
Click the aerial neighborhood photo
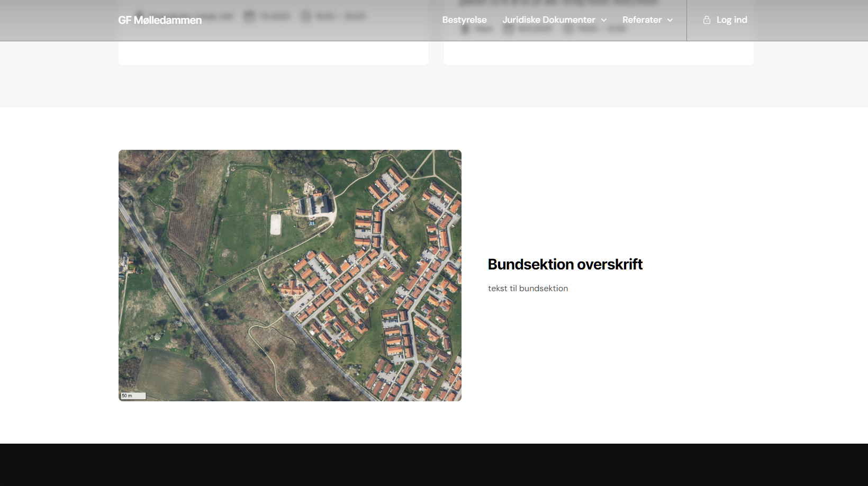(x=290, y=275)
